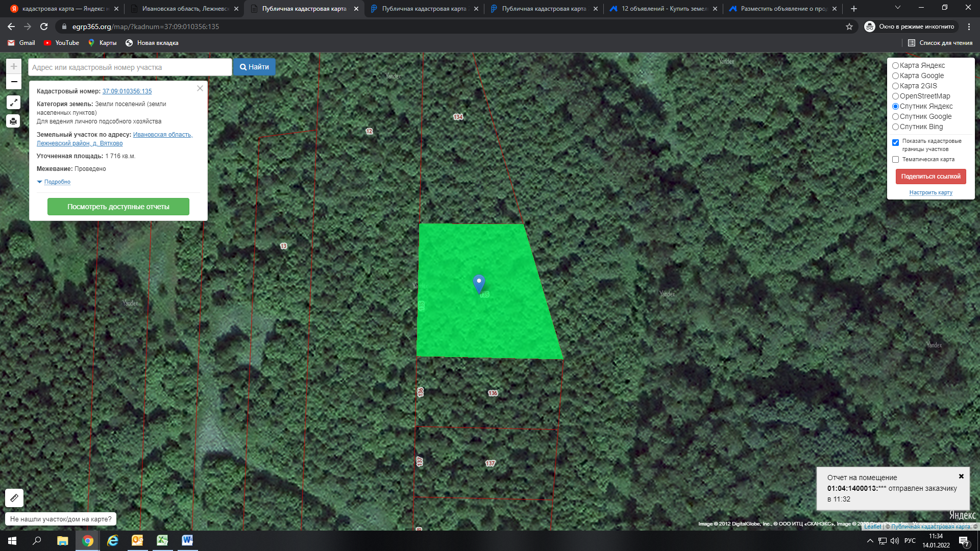Click Посмотреть доступные отчеты button
Screen dimensions: 980x551
coord(118,207)
